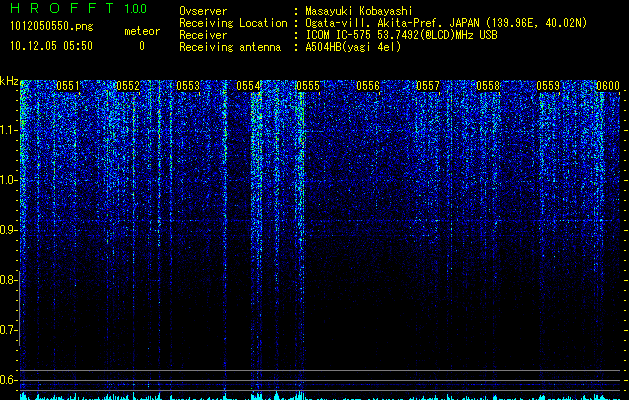Click the Receiving antenna label
The height and width of the screenshot is (400, 629).
click(x=230, y=47)
